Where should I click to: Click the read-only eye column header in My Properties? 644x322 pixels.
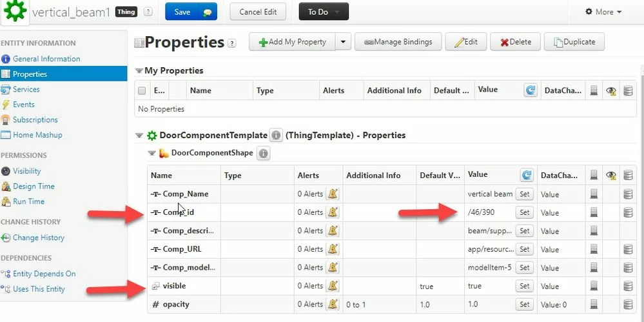point(611,91)
